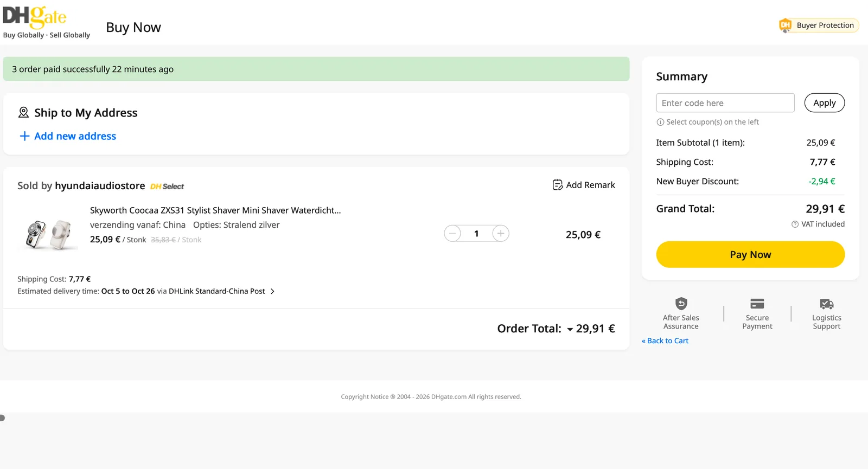The image size is (868, 469).
Task: Click Opties: Stralend zilver text
Action: 237,225
